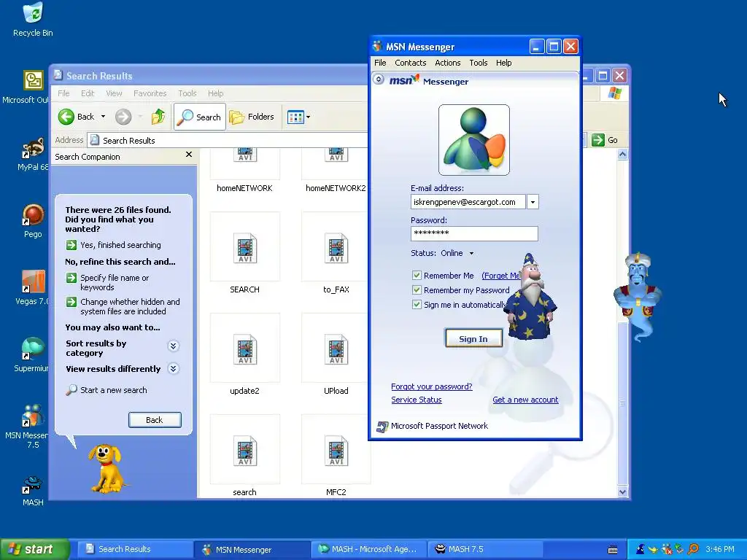Click the Up folder icon in Search Results toolbar
This screenshot has height=560, width=747.
[158, 117]
